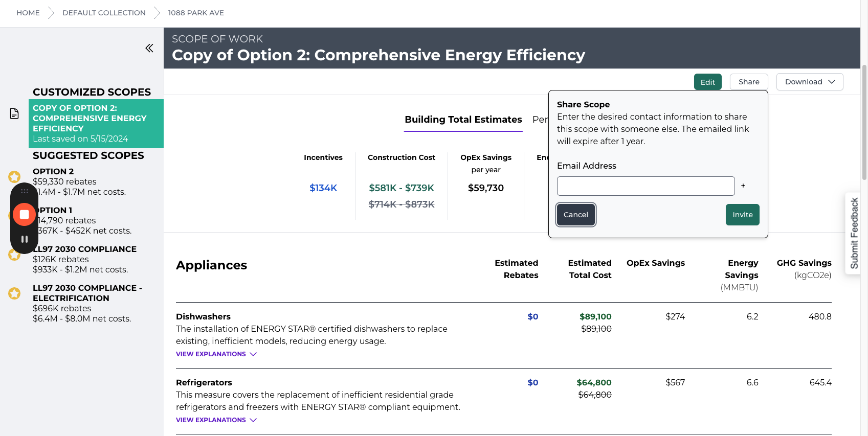Click the Estimated Rebates column header
Image resolution: width=868 pixels, height=436 pixels.
[517, 269]
